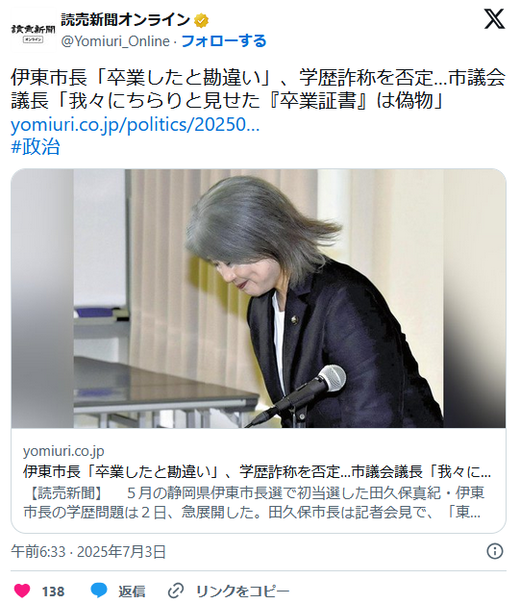
Task: Click the gold verified badge
Action: [201, 20]
